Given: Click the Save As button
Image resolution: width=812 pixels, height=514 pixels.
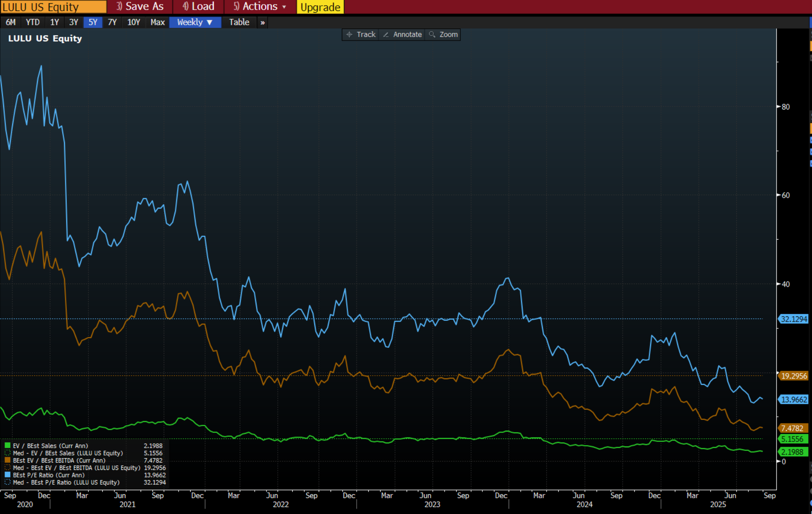Looking at the screenshot, I should click(x=140, y=7).
